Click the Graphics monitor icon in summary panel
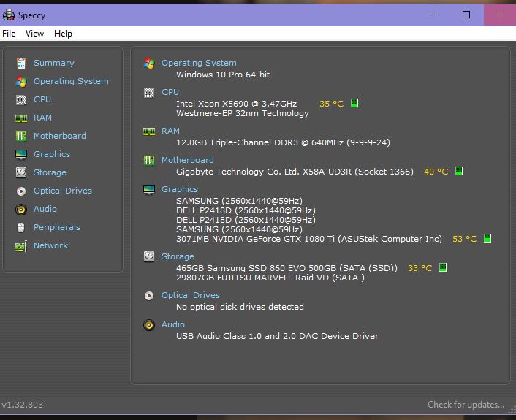Viewport: 516px width, 420px height. pyautogui.click(x=149, y=189)
